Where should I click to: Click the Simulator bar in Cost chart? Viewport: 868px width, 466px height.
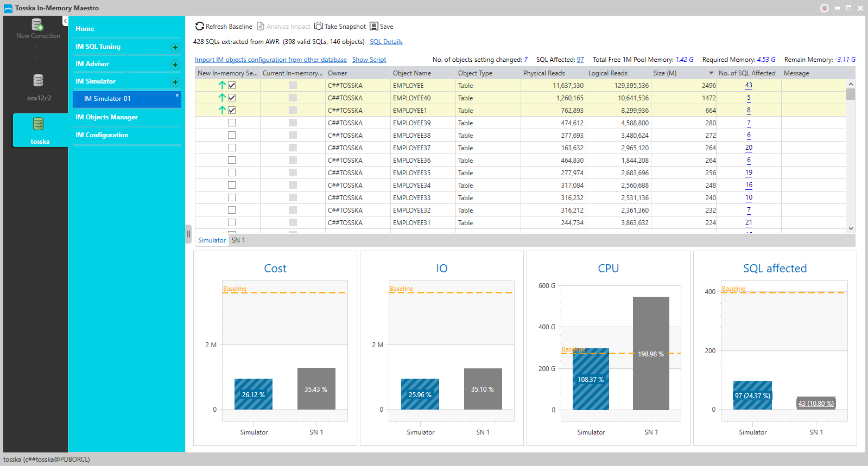coord(254,394)
